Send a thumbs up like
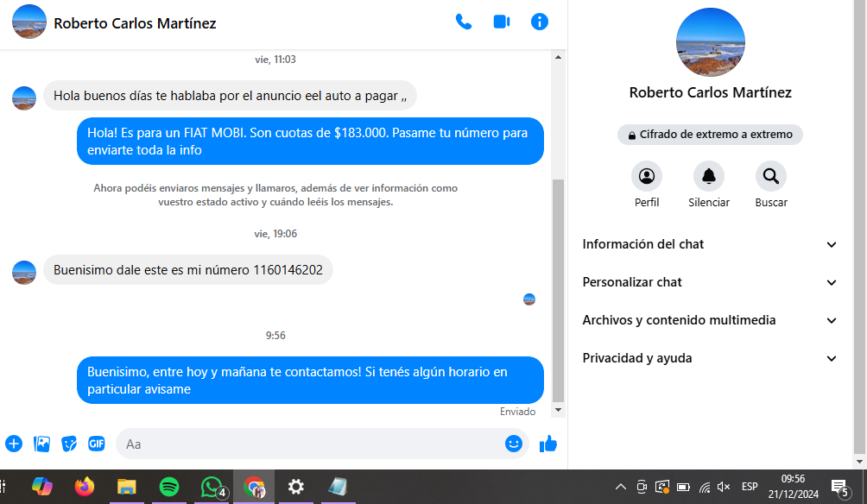867x504 pixels. pos(548,444)
